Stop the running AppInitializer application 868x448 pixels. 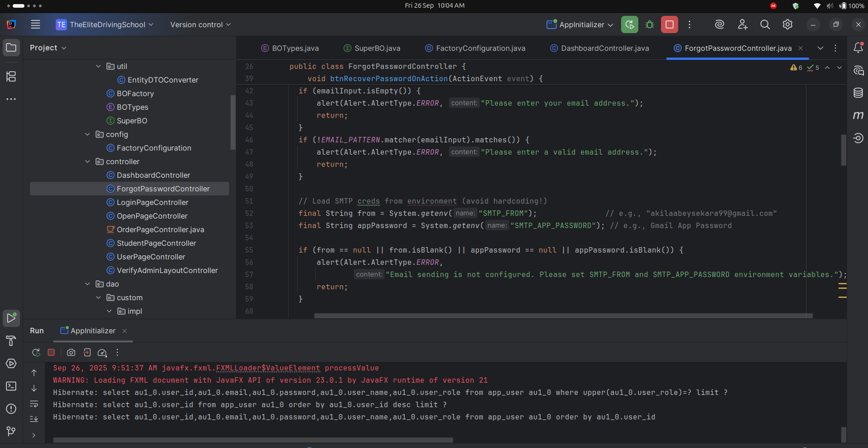669,24
